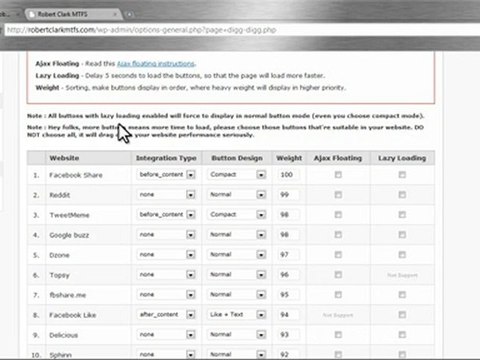Click the TweetMeme row name
Screen dimensions: 480x360
tap(69, 215)
